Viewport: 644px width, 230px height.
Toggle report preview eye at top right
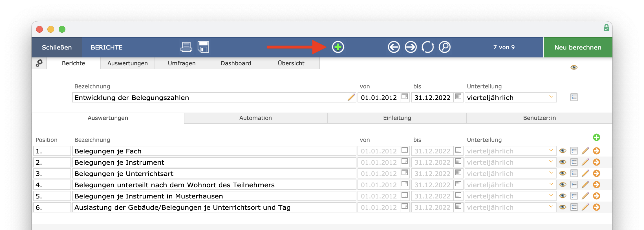pos(574,67)
